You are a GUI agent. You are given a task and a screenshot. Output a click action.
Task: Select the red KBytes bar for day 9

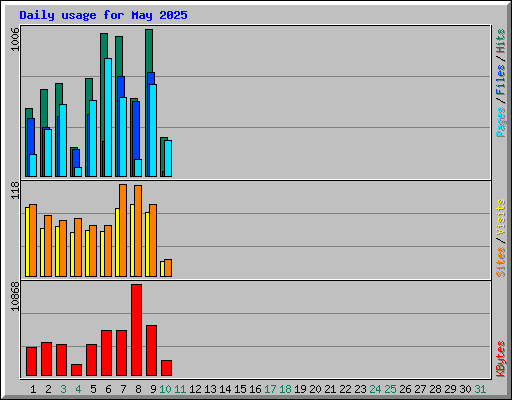pyautogui.click(x=151, y=350)
